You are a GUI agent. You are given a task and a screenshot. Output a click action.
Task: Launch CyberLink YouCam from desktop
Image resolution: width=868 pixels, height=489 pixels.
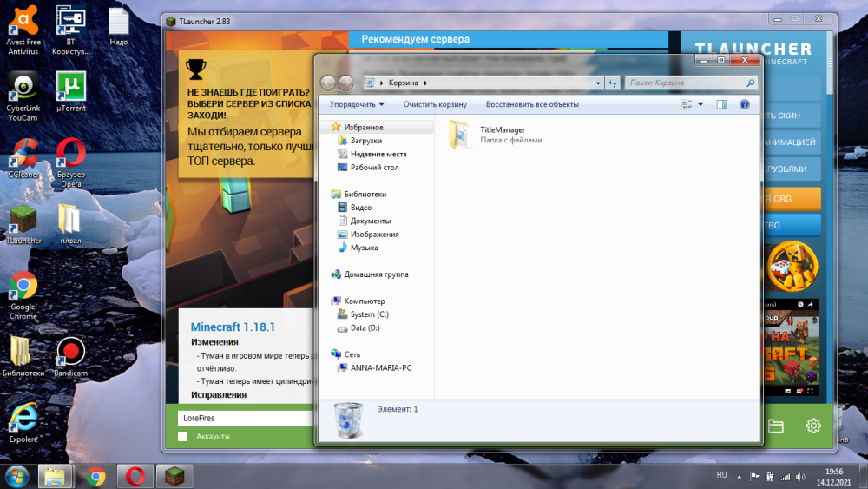click(x=23, y=96)
